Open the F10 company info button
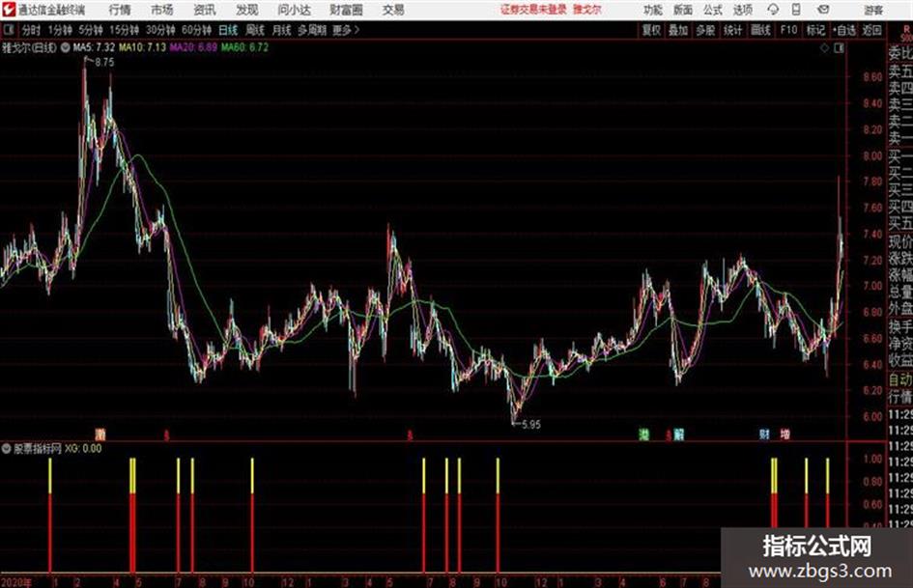This screenshot has height=588, width=913. click(x=788, y=30)
